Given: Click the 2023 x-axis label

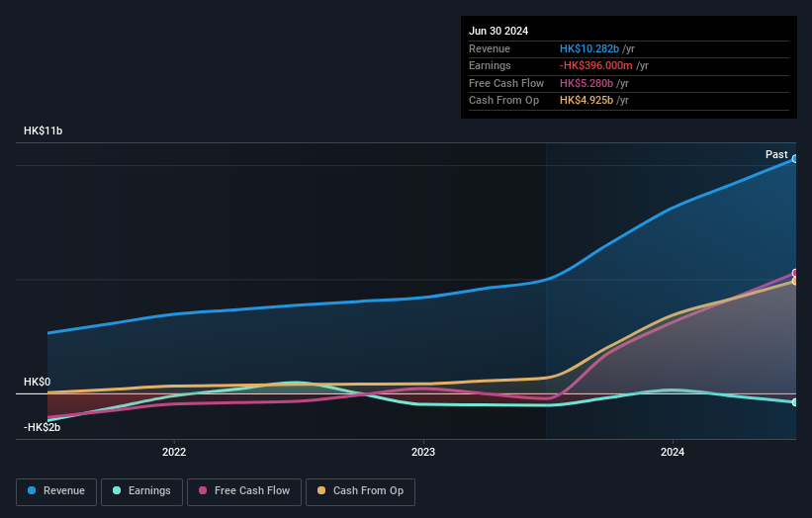Looking at the screenshot, I should (x=423, y=452).
